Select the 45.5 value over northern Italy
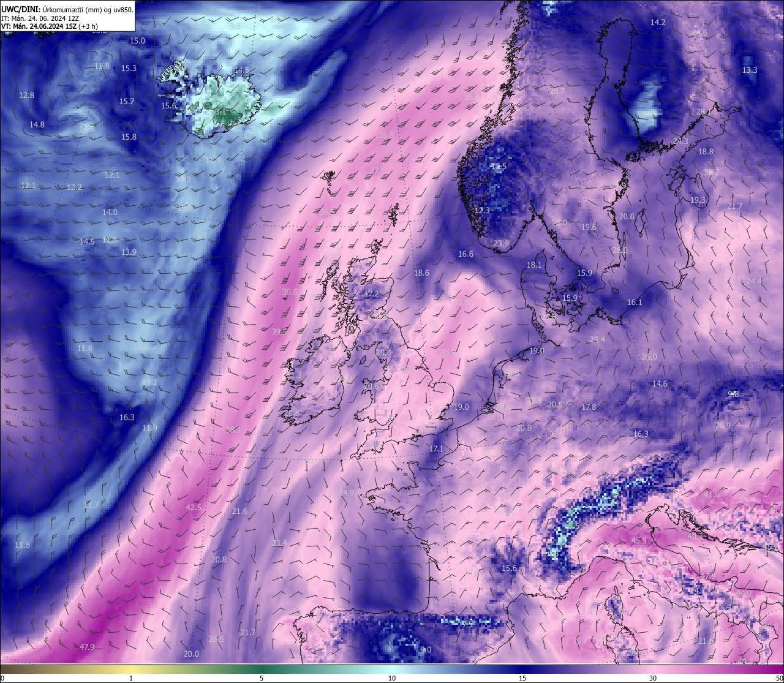Viewport: 784px width, 683px height. [x=639, y=540]
